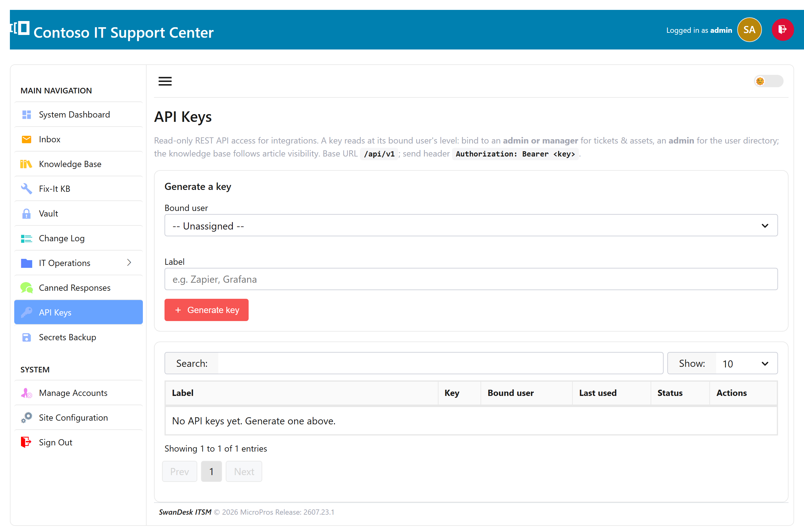Toggle the sidebar with the hamburger icon

pos(165,81)
